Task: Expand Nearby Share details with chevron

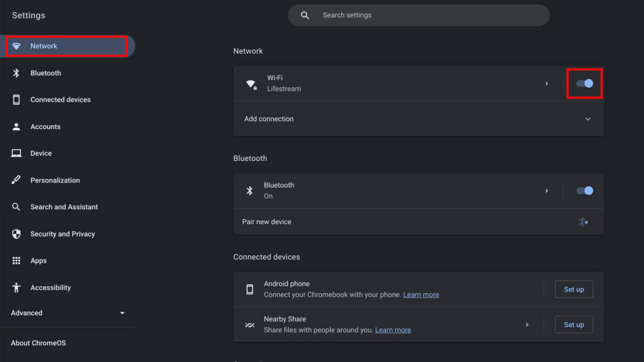Action: [x=527, y=324]
